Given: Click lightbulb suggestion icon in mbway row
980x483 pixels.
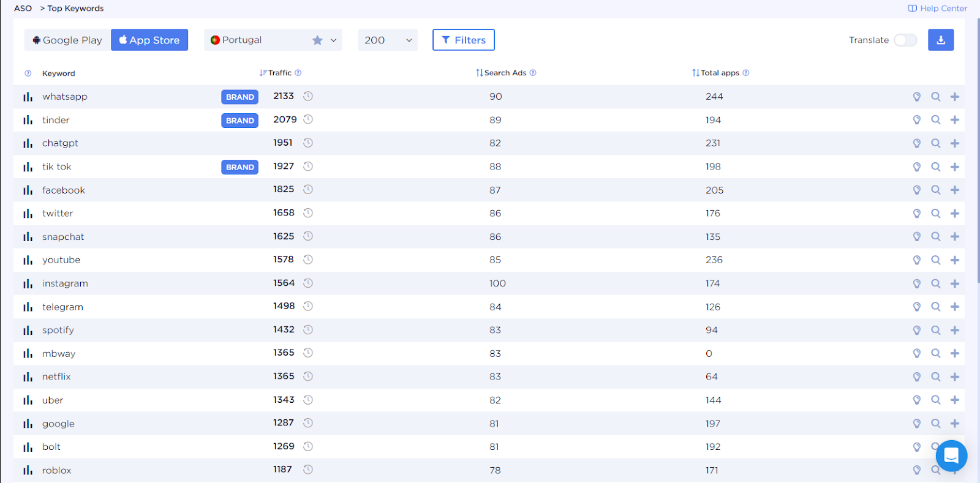Looking at the screenshot, I should click(x=917, y=353).
